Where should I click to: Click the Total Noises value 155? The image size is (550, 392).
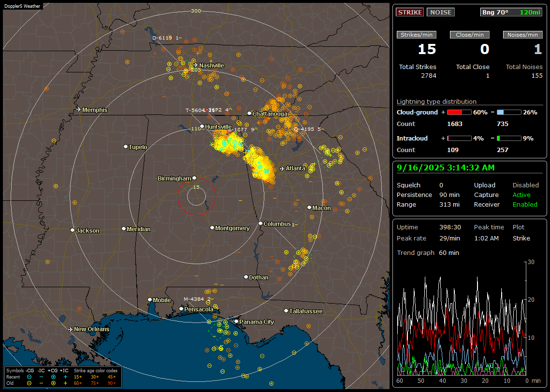click(536, 76)
